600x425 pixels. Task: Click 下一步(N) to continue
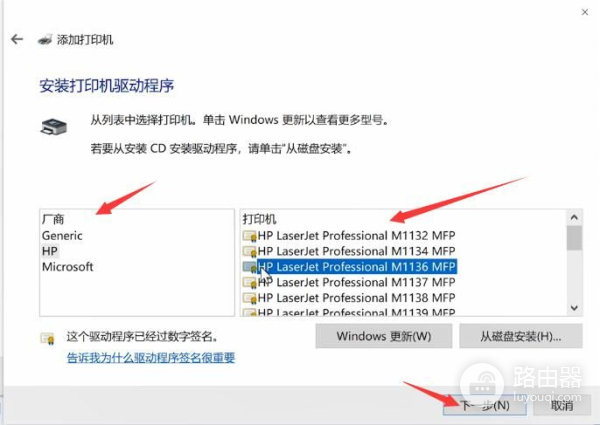click(485, 405)
